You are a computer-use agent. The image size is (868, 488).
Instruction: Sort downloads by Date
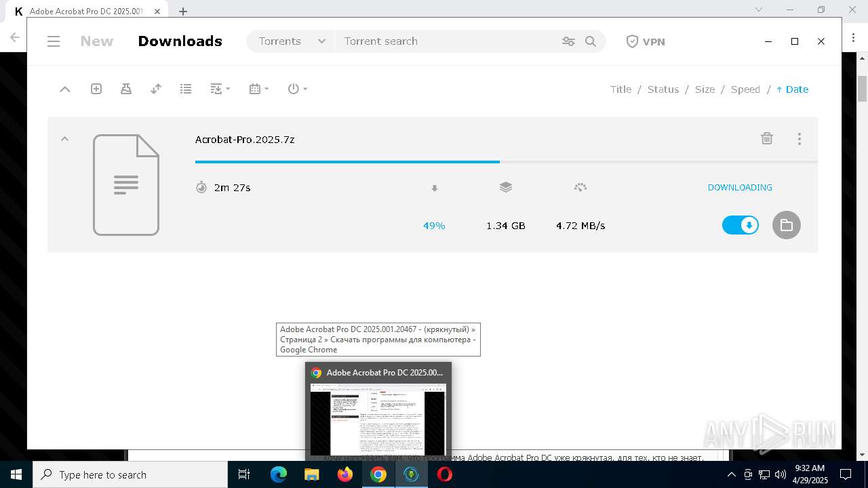point(792,89)
